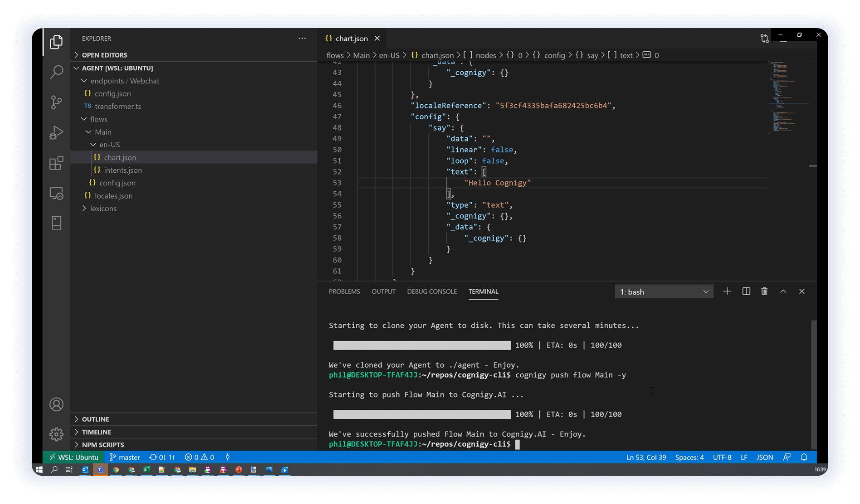Expand the NPM Scripts section
The height and width of the screenshot is (504, 860).
194,445
